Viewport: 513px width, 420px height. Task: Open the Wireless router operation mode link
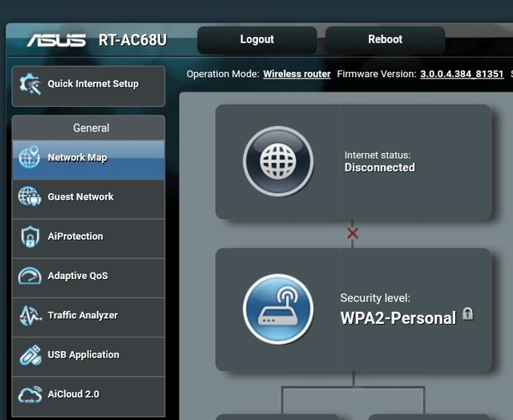(x=297, y=74)
